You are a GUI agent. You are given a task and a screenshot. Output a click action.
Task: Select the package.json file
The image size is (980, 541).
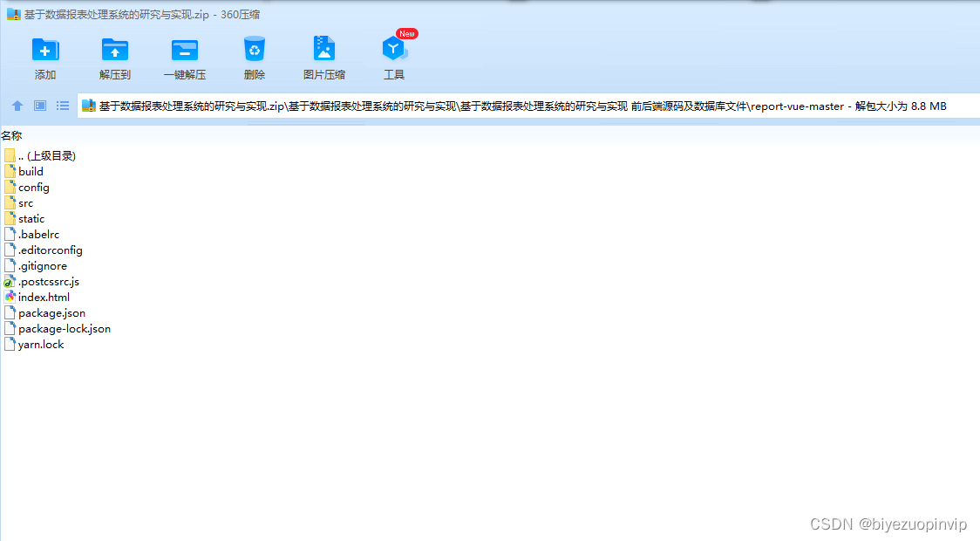[x=51, y=313]
